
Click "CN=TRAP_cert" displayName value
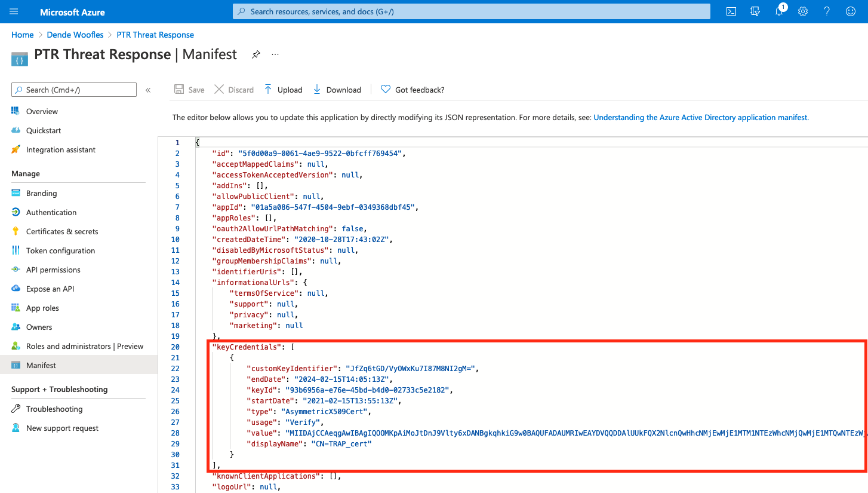click(340, 443)
